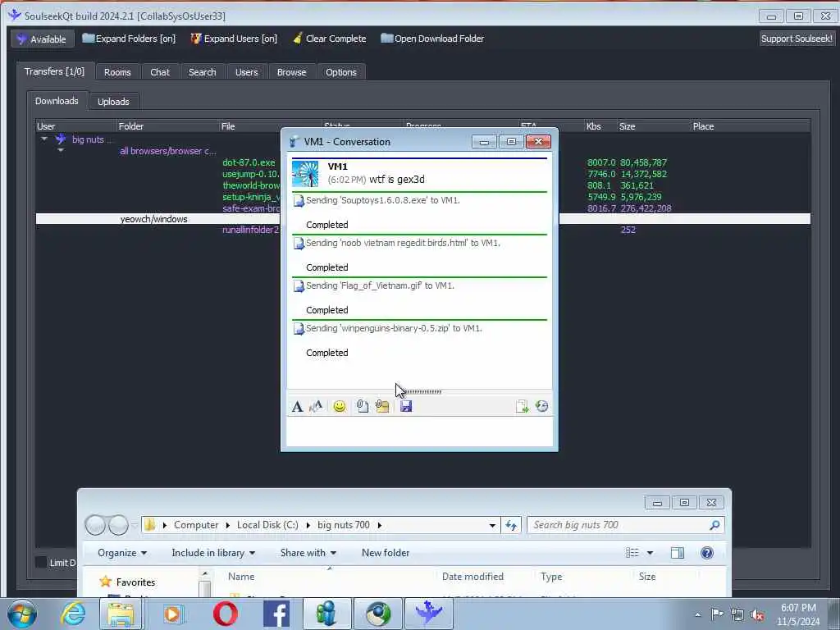
Task: Toggle the Explorer preview pane button
Action: [677, 553]
